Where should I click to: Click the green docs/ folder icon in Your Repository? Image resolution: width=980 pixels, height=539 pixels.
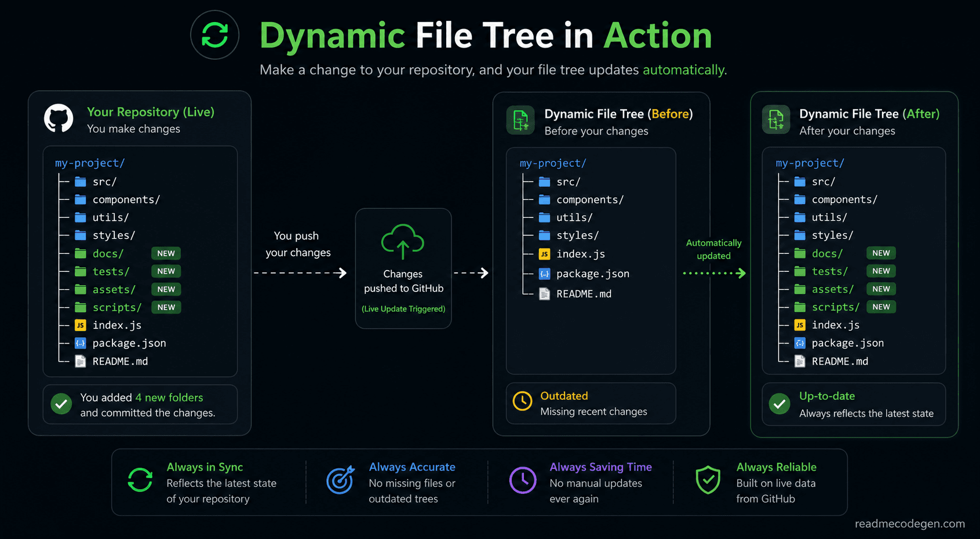pyautogui.click(x=81, y=254)
